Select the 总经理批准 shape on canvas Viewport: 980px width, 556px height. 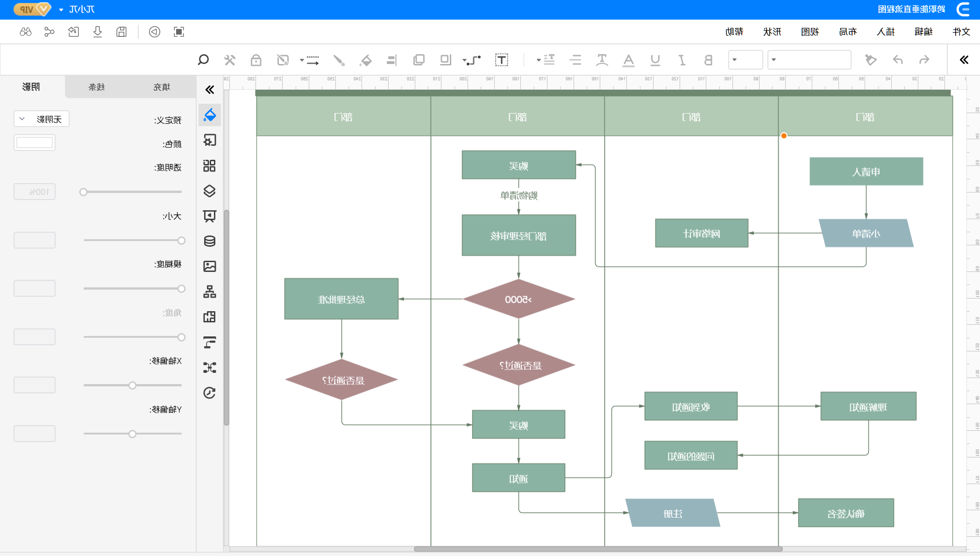[x=341, y=299]
